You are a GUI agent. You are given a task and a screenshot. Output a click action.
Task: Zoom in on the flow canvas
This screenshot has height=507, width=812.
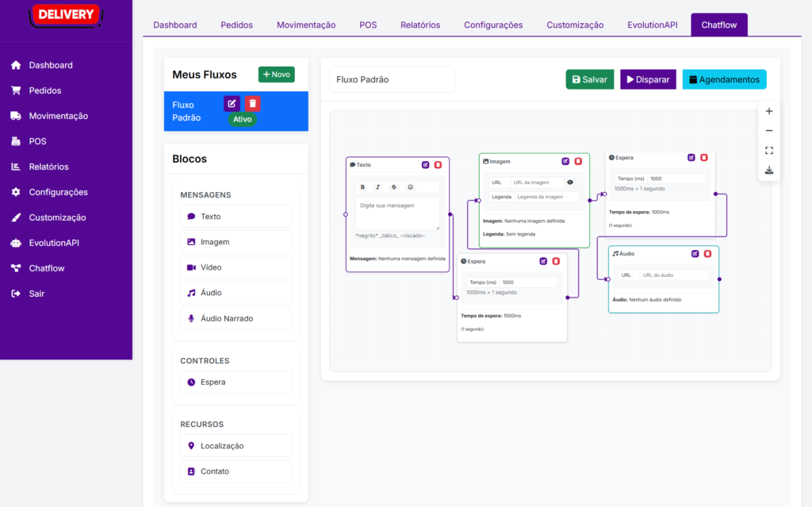coord(768,111)
